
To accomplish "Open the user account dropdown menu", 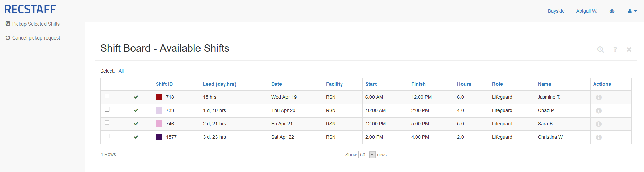I will coord(632,11).
